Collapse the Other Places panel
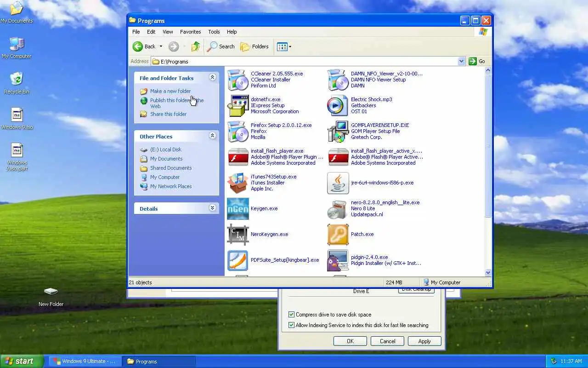 coord(212,136)
